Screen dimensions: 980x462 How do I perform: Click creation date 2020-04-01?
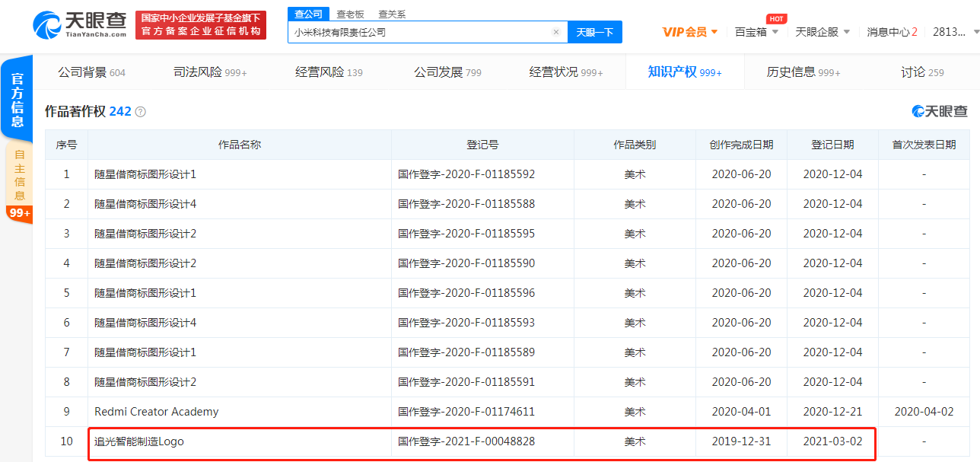click(x=741, y=412)
